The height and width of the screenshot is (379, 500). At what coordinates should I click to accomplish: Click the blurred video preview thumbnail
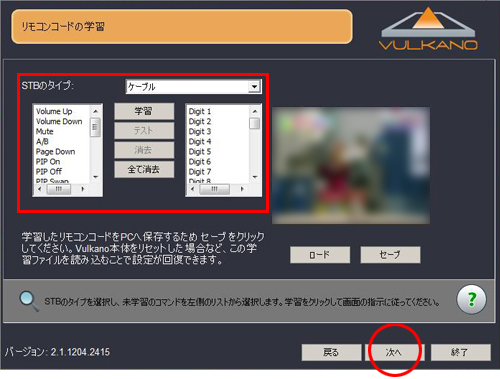pos(351,165)
